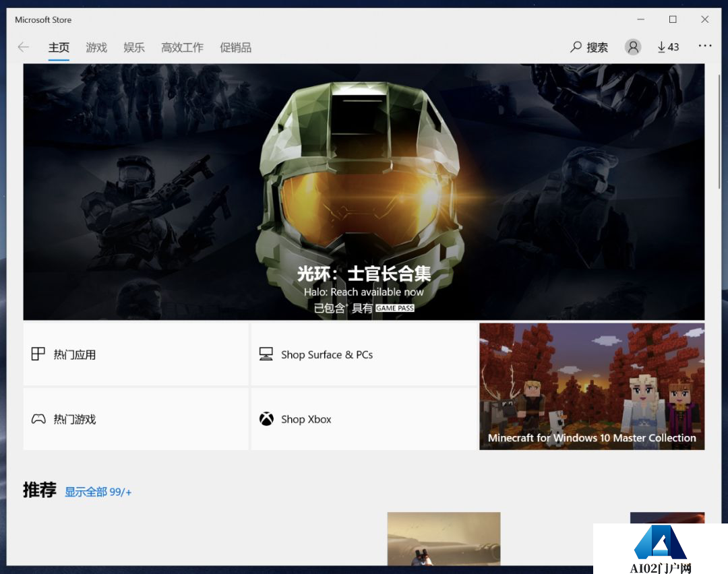Close the Microsoft Store window
728x574 pixels.
pos(705,20)
